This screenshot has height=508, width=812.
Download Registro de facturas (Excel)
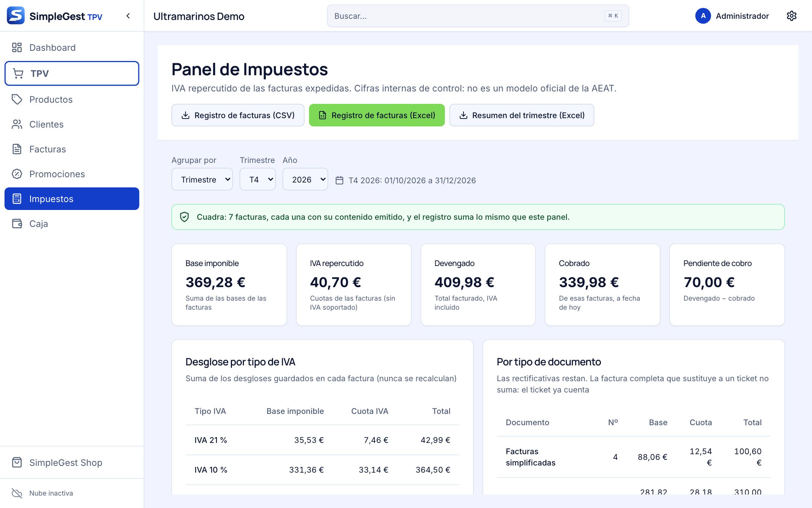coord(377,115)
